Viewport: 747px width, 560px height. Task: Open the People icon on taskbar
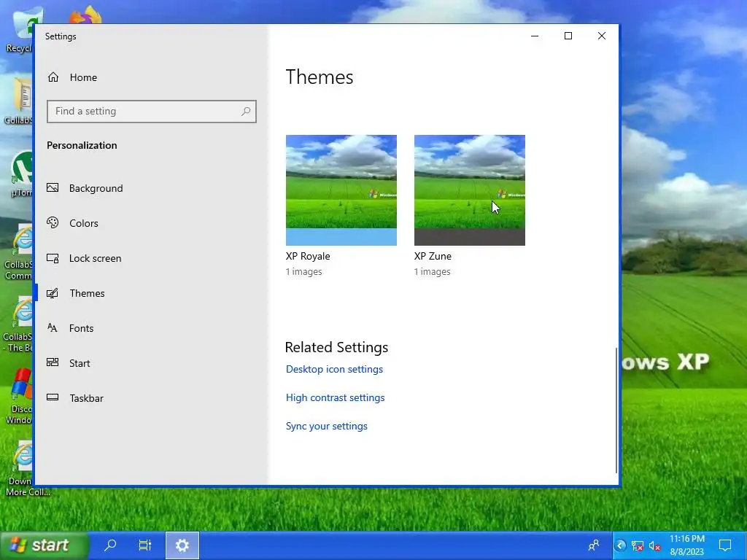[594, 545]
